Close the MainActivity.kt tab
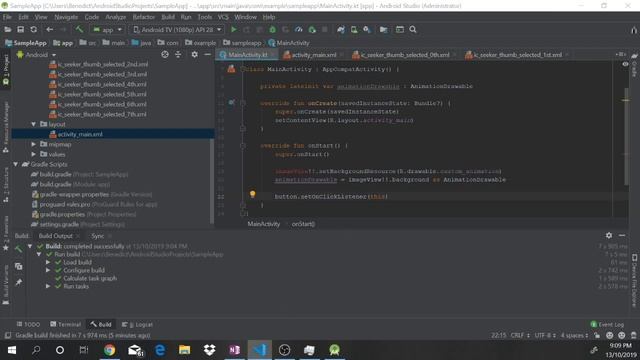Viewport: 640px width, 360px height. [x=273, y=55]
